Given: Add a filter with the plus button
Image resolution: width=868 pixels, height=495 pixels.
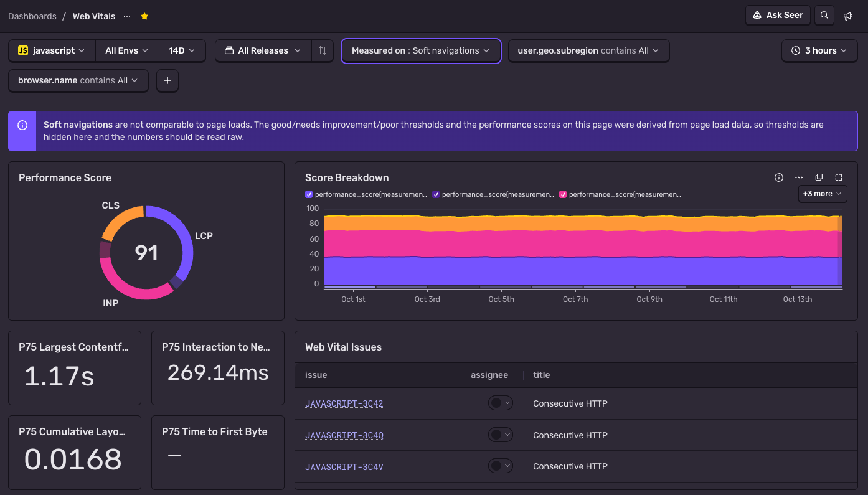Looking at the screenshot, I should 167,80.
